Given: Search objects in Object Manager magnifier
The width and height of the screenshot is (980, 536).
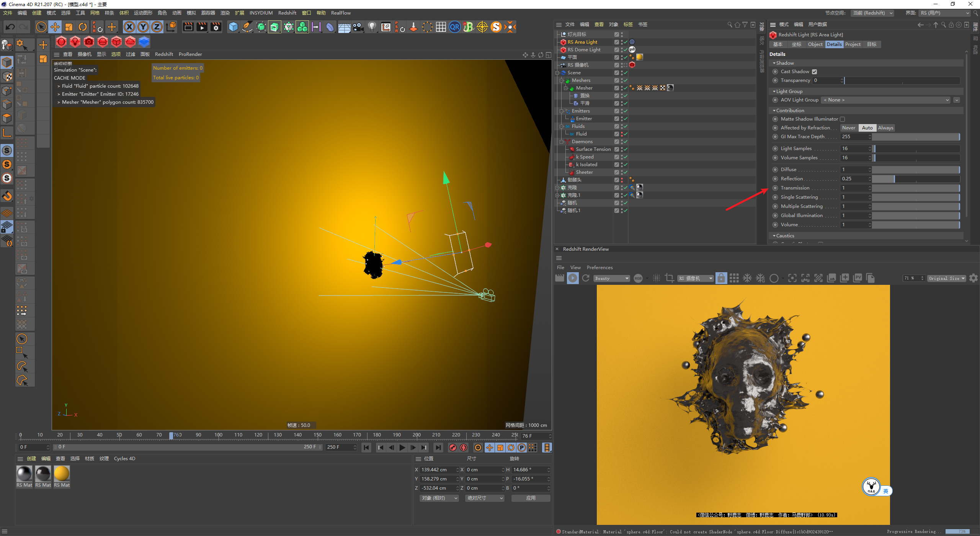Looking at the screenshot, I should [730, 25].
